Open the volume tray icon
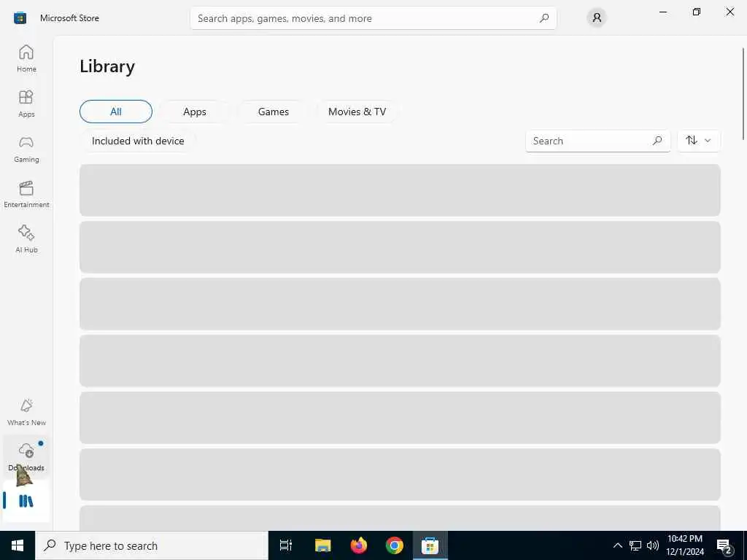747x560 pixels. (x=653, y=545)
